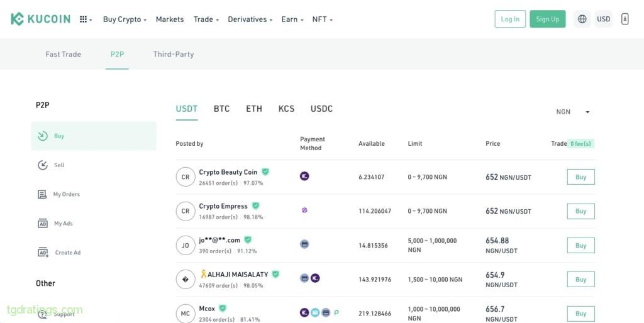The width and height of the screenshot is (644, 323).
Task: Buy from Crypto Beauty Coin
Action: coord(580,177)
